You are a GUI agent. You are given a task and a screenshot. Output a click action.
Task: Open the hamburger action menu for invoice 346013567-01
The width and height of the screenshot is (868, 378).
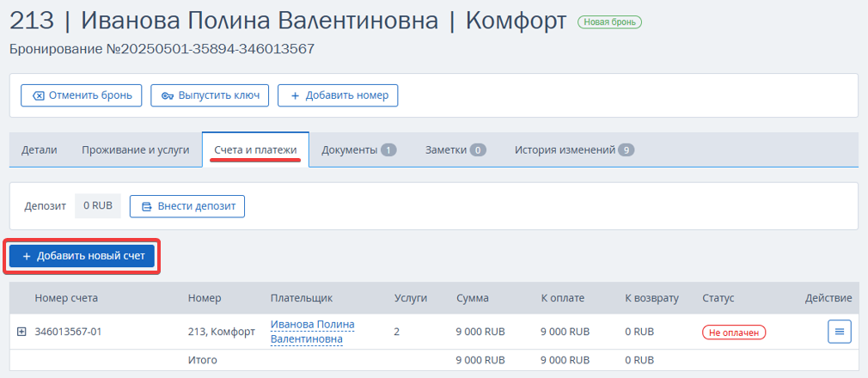[840, 332]
